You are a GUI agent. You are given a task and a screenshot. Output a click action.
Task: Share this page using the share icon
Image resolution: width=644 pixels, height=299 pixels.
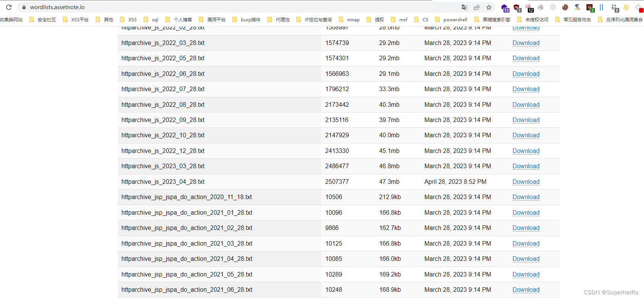[x=477, y=7]
